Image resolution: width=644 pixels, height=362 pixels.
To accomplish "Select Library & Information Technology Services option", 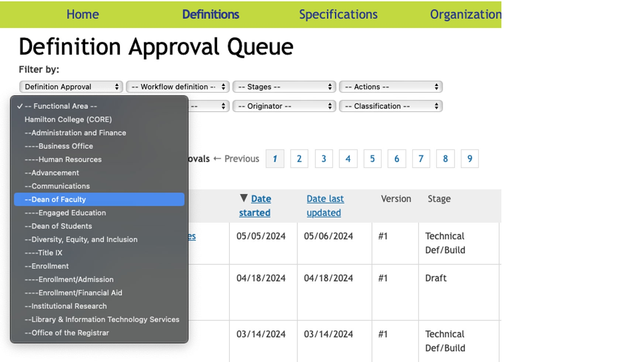I will click(x=99, y=319).
